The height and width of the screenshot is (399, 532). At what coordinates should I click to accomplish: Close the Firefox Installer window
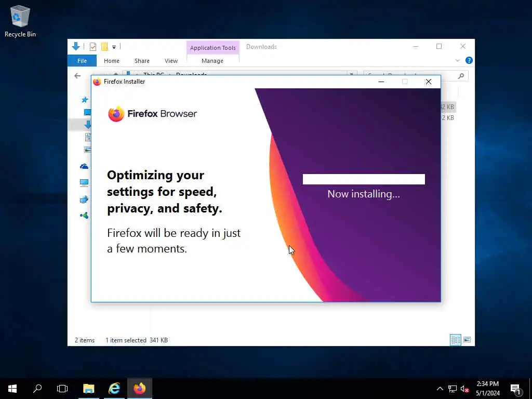point(429,82)
